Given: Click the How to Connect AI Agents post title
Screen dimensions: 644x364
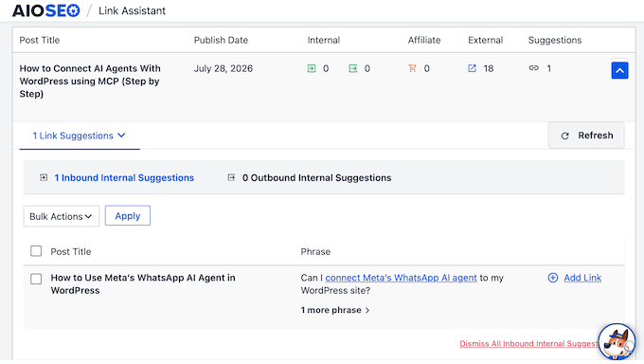Looking at the screenshot, I should tap(90, 81).
